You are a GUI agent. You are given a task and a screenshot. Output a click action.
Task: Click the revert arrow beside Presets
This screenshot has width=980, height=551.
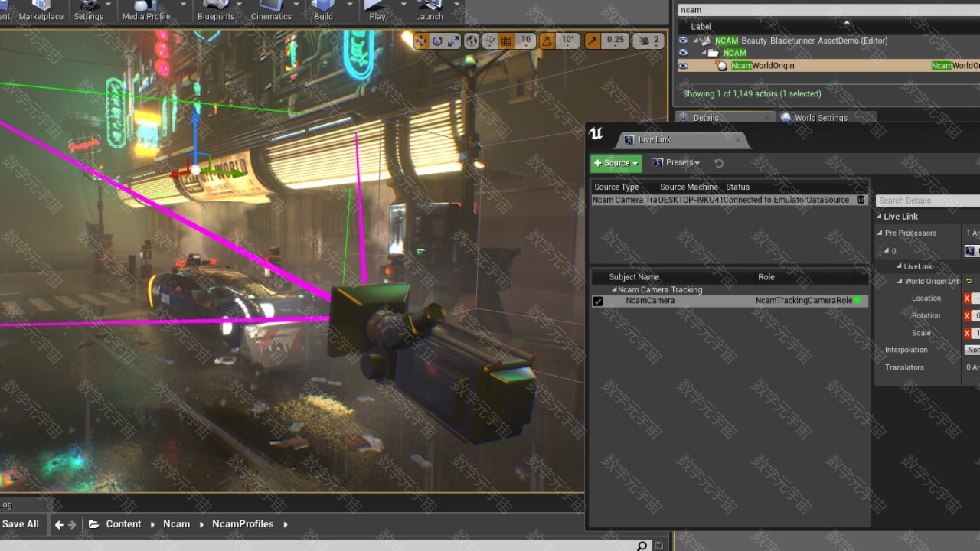coord(718,163)
